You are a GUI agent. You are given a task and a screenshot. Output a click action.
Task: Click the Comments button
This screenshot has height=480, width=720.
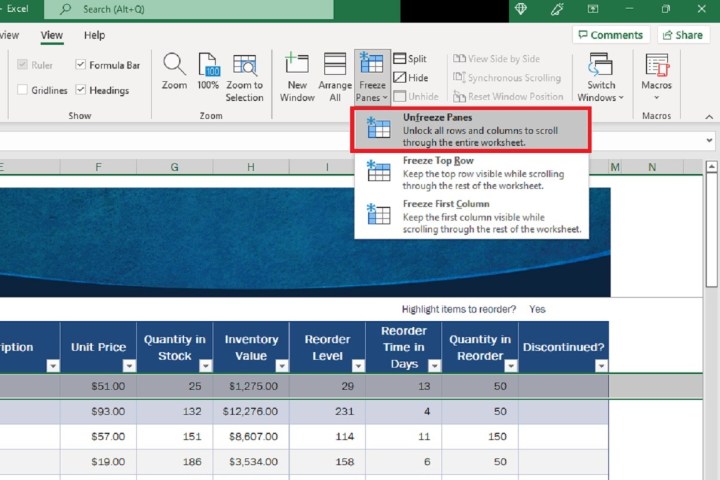[x=610, y=35]
